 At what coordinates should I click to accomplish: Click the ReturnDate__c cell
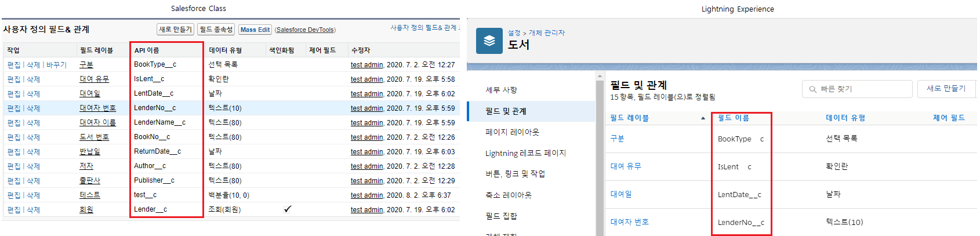click(x=157, y=151)
